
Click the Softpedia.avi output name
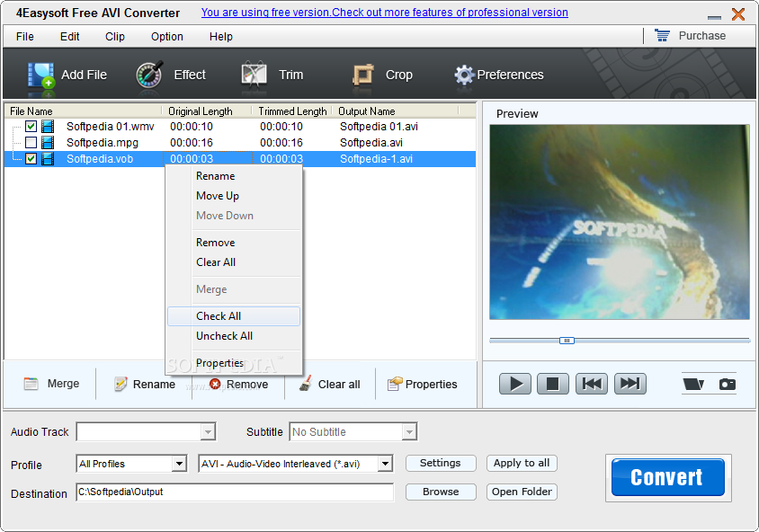(371, 143)
